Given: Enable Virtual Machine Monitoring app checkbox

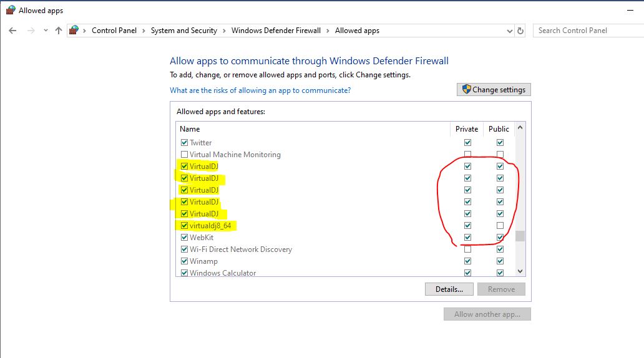Looking at the screenshot, I should pyautogui.click(x=185, y=155).
